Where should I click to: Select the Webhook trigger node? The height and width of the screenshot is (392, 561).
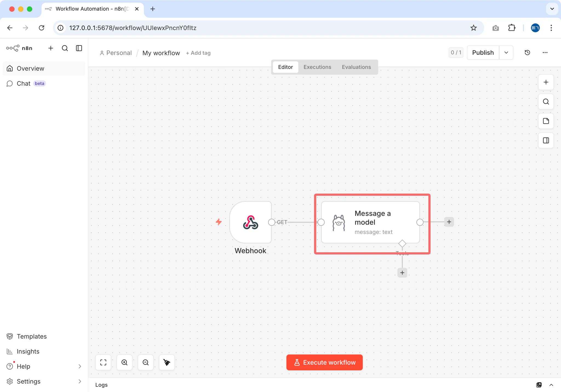(250, 222)
